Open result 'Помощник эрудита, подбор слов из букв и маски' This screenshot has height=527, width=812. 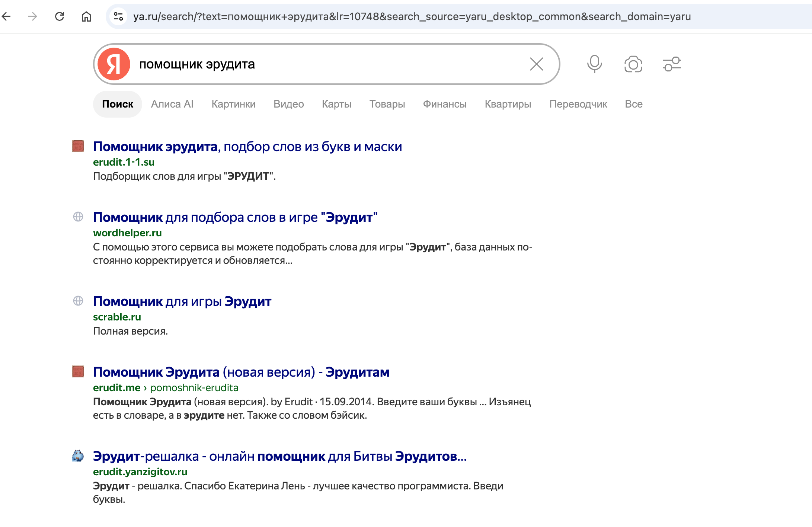point(247,147)
